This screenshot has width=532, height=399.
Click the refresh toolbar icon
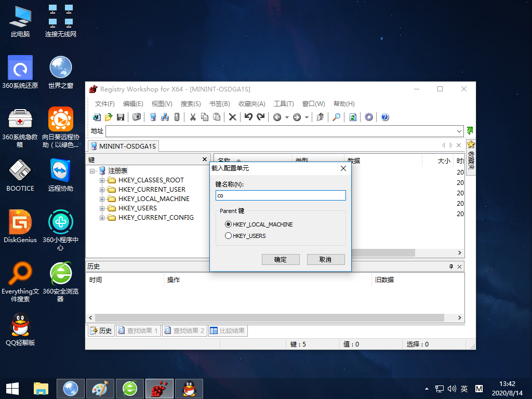353,117
